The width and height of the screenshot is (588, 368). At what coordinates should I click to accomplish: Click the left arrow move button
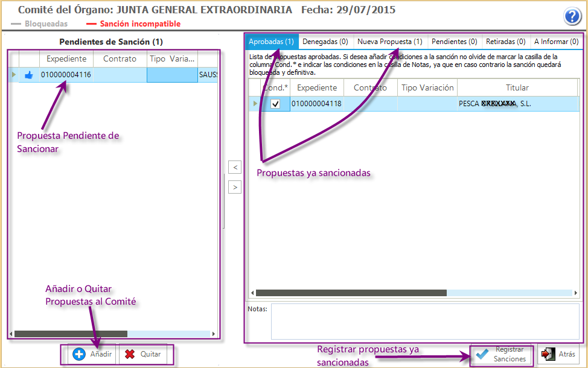pos(235,167)
